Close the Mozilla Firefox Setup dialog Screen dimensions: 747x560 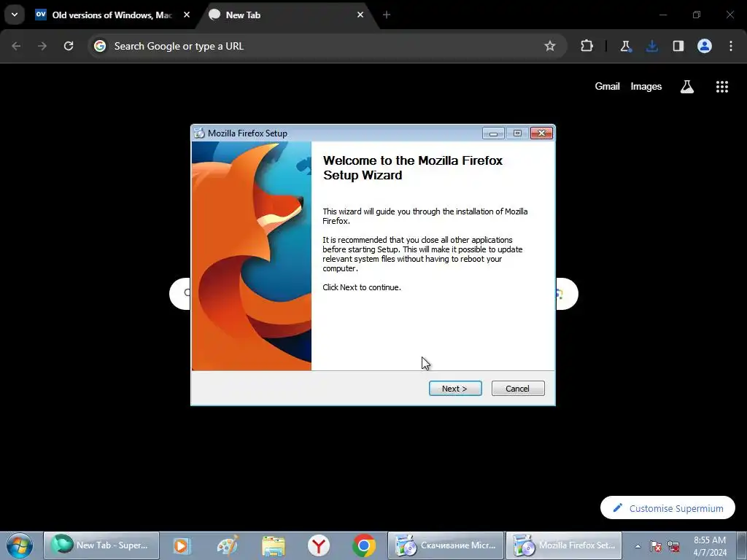[x=541, y=133]
